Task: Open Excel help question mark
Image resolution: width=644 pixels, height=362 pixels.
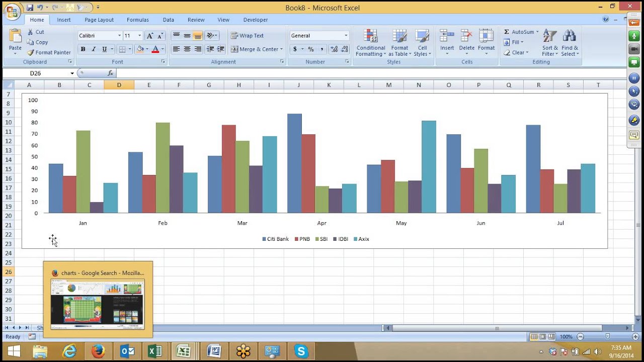Action: tap(606, 19)
